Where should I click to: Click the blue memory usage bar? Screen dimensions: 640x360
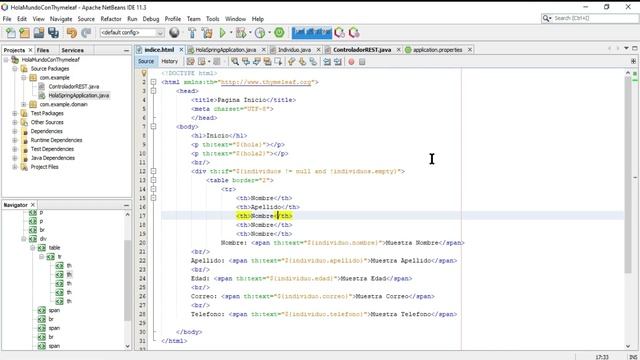point(312,33)
